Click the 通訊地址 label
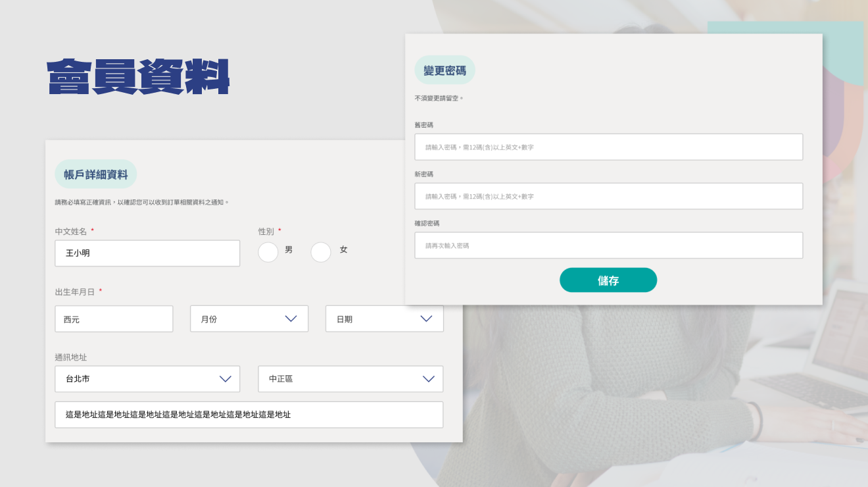 (71, 357)
